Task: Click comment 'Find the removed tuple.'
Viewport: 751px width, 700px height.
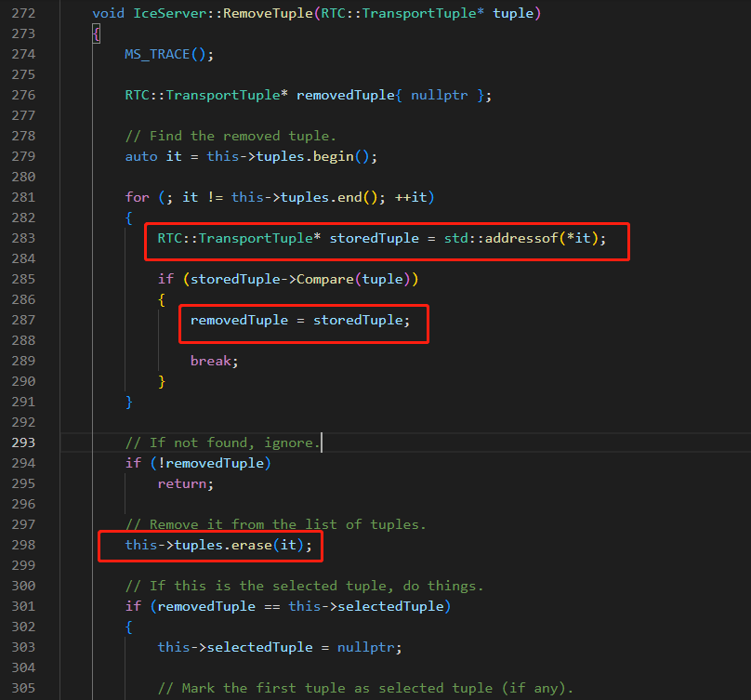Action: tap(231, 136)
